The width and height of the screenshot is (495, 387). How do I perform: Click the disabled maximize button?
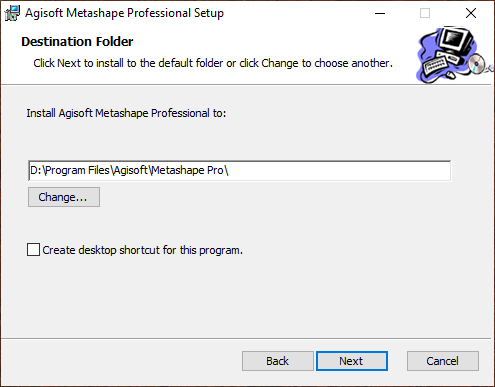point(425,13)
